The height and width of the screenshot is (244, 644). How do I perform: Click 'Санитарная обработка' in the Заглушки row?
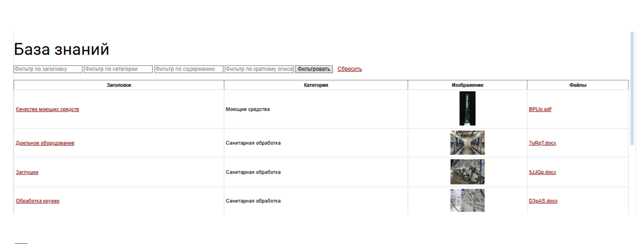(x=253, y=172)
